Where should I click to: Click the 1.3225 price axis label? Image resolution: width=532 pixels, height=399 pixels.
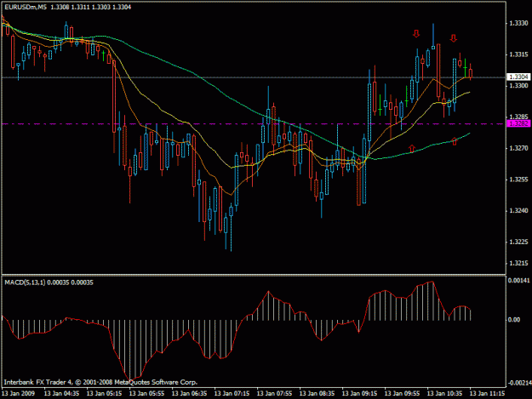point(518,242)
